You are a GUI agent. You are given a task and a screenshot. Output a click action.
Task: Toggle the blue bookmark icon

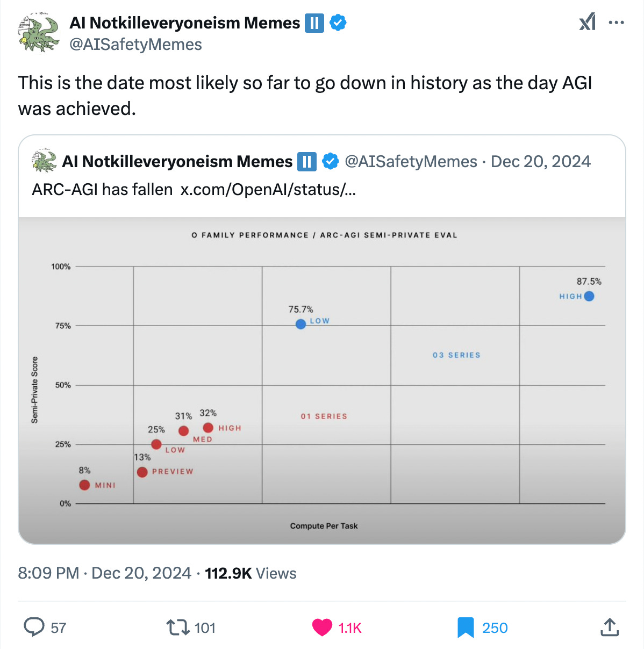pyautogui.click(x=466, y=627)
